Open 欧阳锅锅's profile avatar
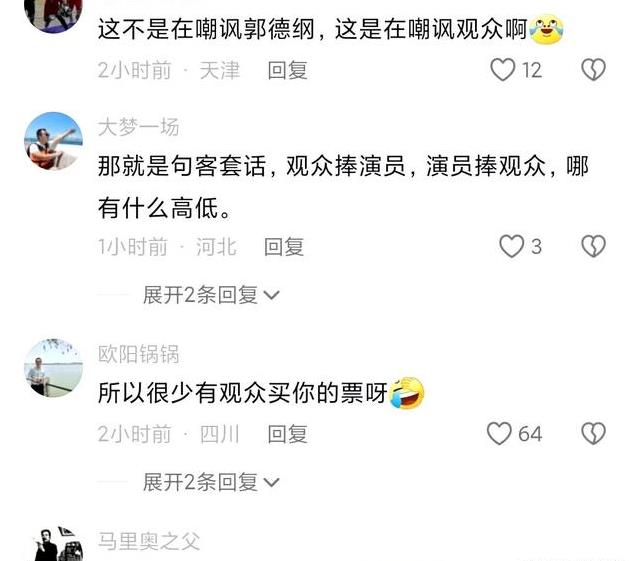Viewport: 636px width, 561px height. point(54,368)
